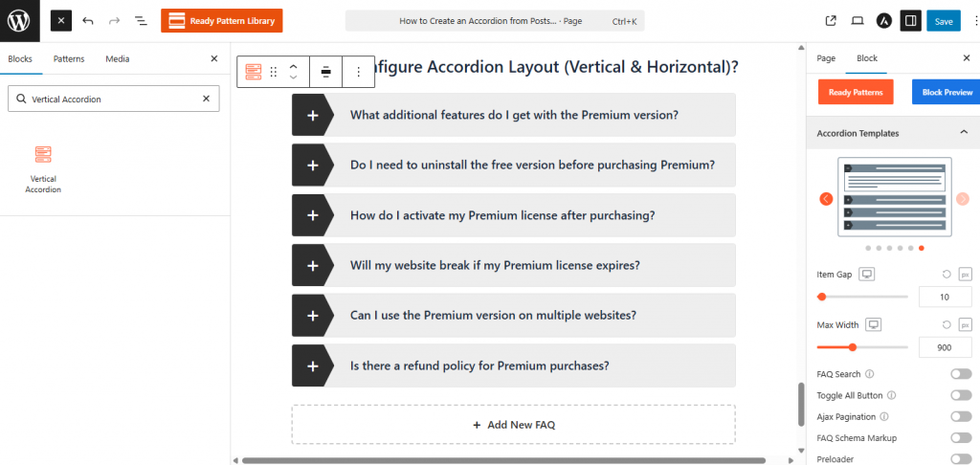Click the block alignment toolbar icon
This screenshot has width=980, height=465.
pyautogui.click(x=325, y=72)
